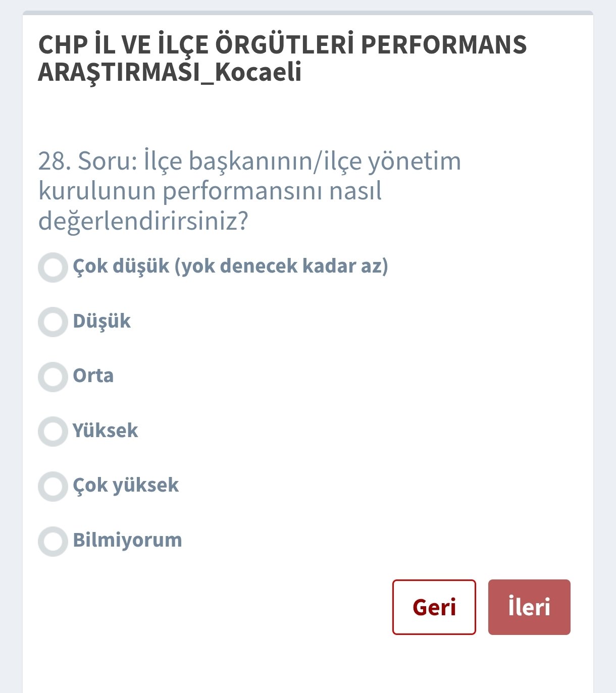Go back with the Geri button
Screen dimensions: 616x693
pos(434,607)
